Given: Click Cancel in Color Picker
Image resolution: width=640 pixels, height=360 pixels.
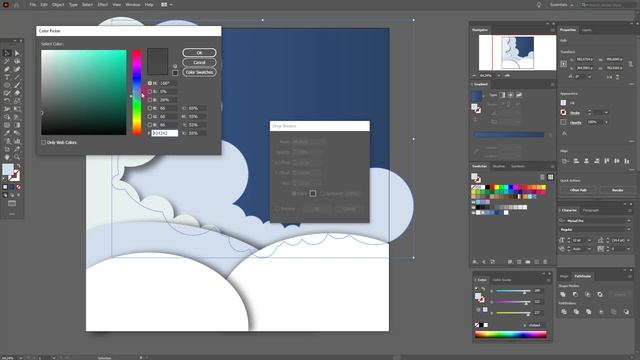Looking at the screenshot, I should (x=199, y=62).
